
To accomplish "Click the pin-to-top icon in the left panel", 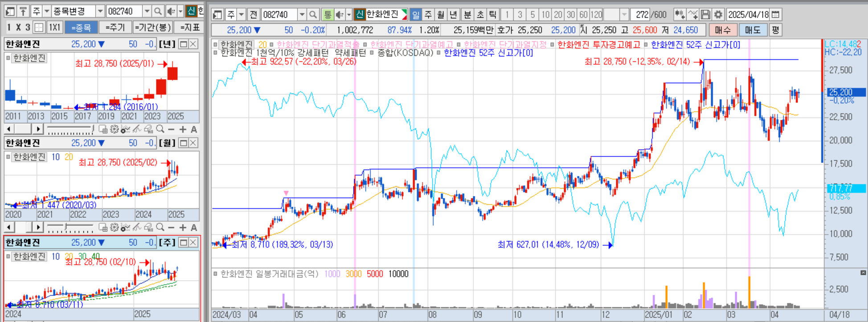I will tap(23, 11).
